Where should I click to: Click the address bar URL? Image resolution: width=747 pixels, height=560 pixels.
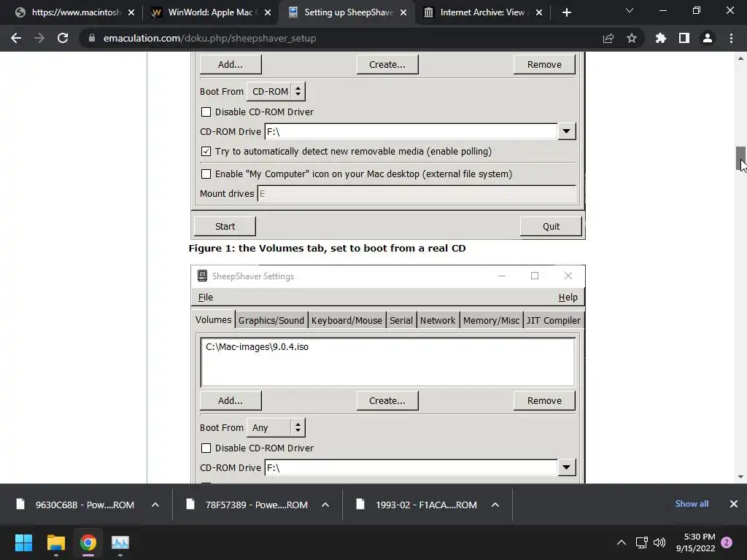click(209, 38)
